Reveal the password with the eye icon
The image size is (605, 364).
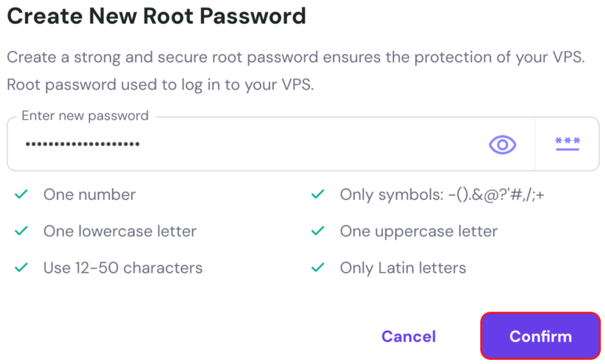pyautogui.click(x=502, y=144)
